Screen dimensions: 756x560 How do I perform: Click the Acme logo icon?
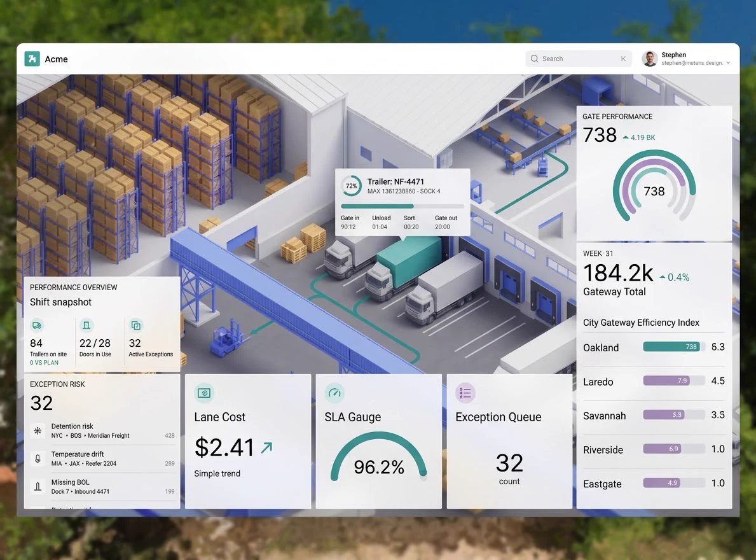point(32,59)
